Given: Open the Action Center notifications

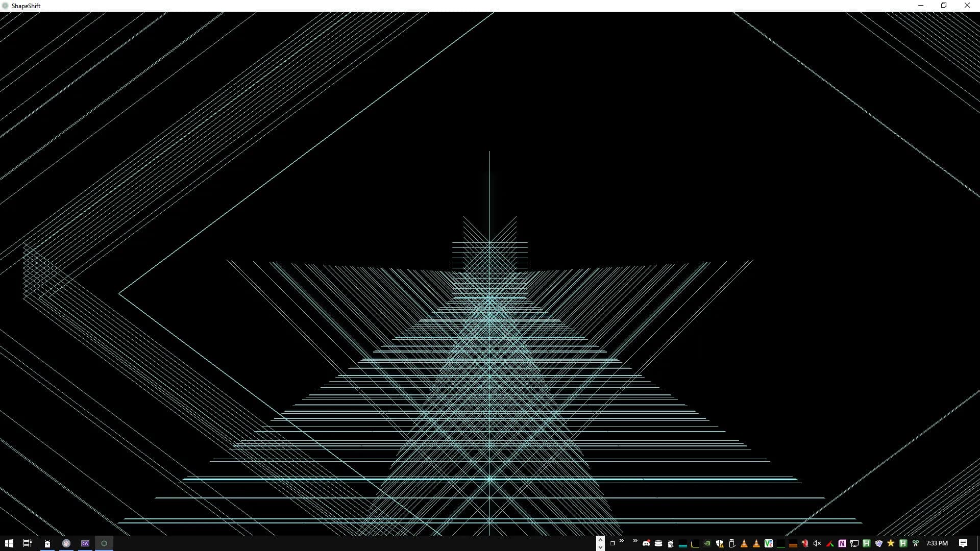Looking at the screenshot, I should click(963, 543).
